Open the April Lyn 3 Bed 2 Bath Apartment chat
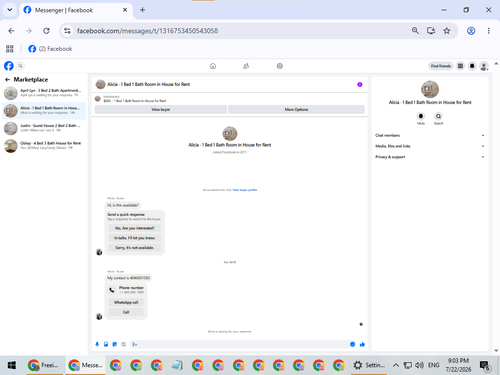 (x=44, y=93)
